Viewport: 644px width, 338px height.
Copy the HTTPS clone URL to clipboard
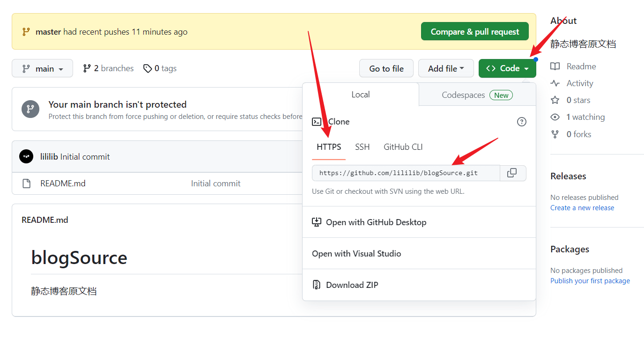pyautogui.click(x=512, y=173)
